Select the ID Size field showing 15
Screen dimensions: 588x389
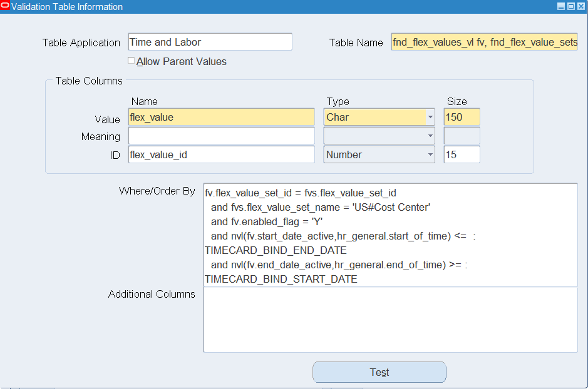(462, 154)
